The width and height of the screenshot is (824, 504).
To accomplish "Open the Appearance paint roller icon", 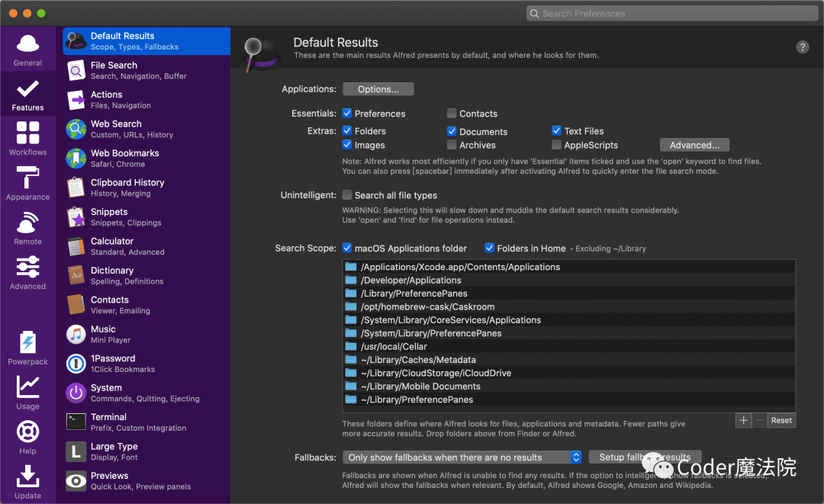I will pos(28,178).
